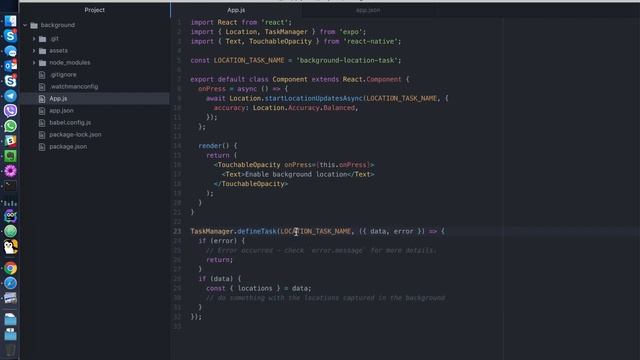
Task: Open package-lock.json in the tree
Action: point(76,134)
